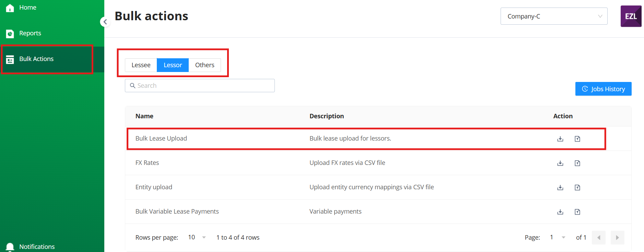Open the Company-C dropdown
The width and height of the screenshot is (644, 252).
(x=554, y=16)
